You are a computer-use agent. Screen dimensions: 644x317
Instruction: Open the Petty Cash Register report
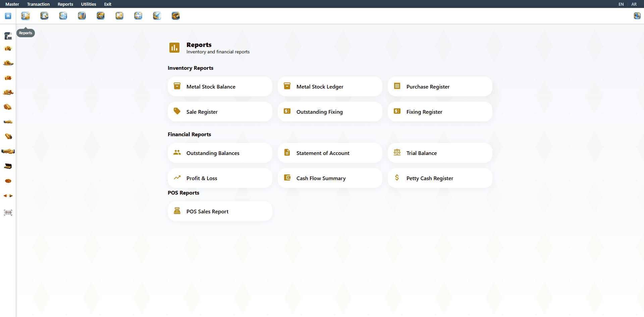coord(440,178)
